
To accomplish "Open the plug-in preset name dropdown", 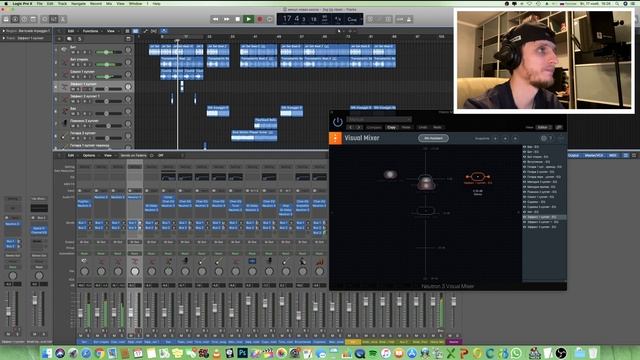I will [x=379, y=120].
